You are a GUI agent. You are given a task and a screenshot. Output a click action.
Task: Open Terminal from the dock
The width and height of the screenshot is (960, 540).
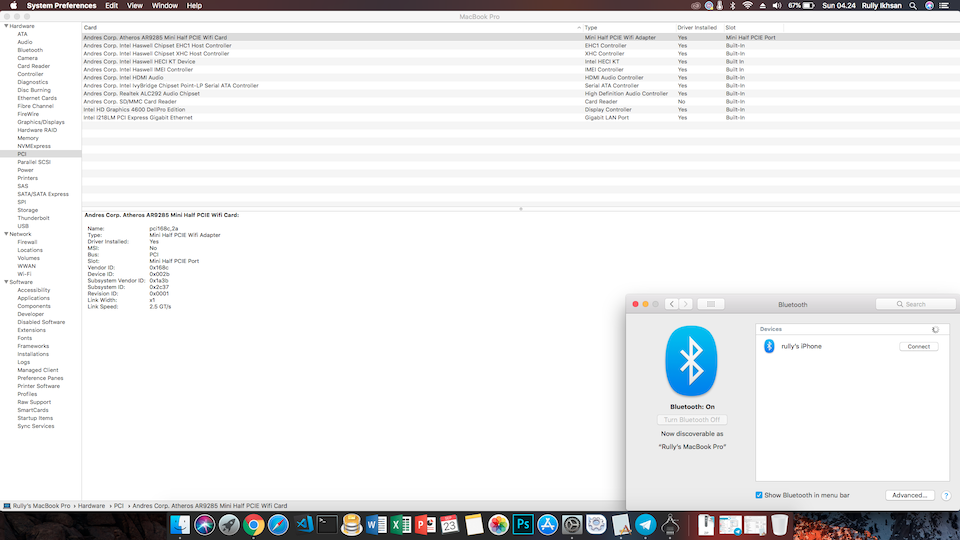click(x=327, y=525)
